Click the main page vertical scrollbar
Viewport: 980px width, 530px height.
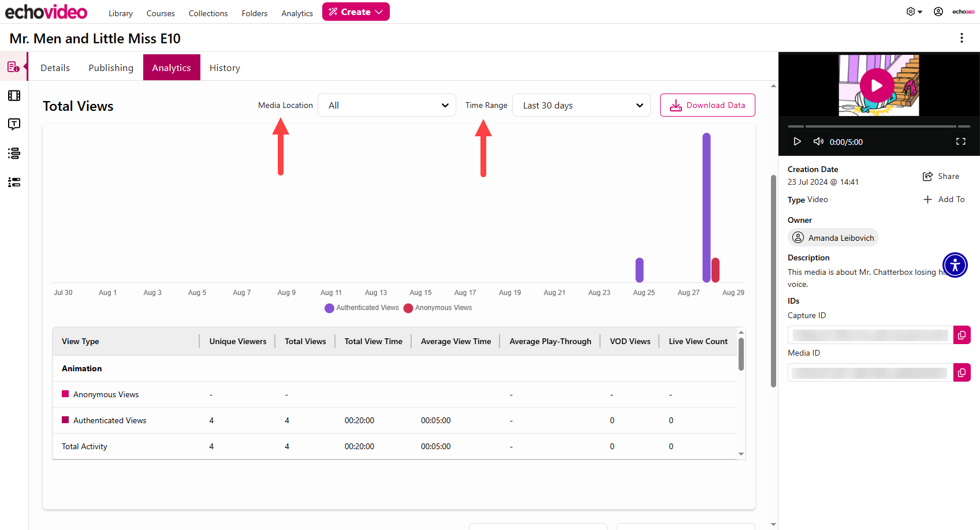pyautogui.click(x=773, y=280)
